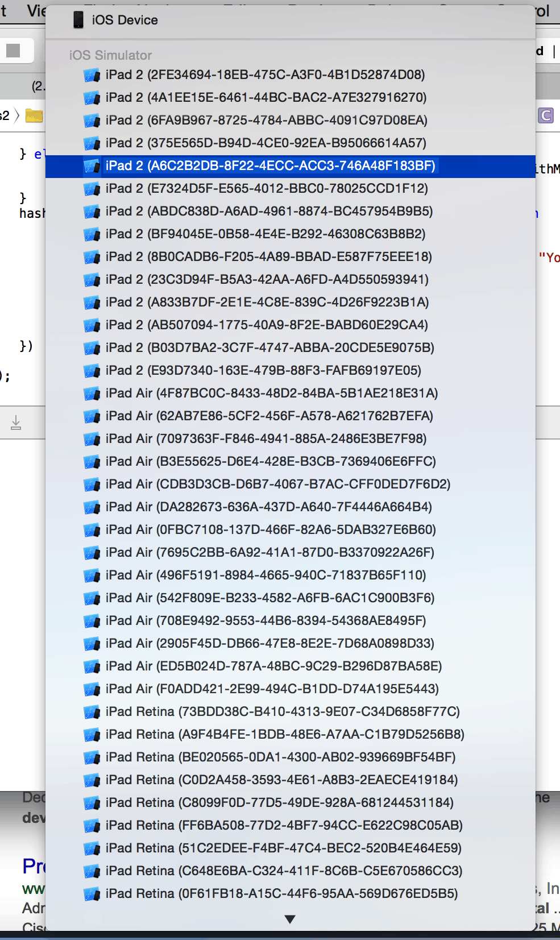Click simulator icon beside iPad Air (0FBC7108-137D-466F-82A6-5DAB327E6B60)
Viewport: 560px width, 940px height.
pyautogui.click(x=92, y=530)
